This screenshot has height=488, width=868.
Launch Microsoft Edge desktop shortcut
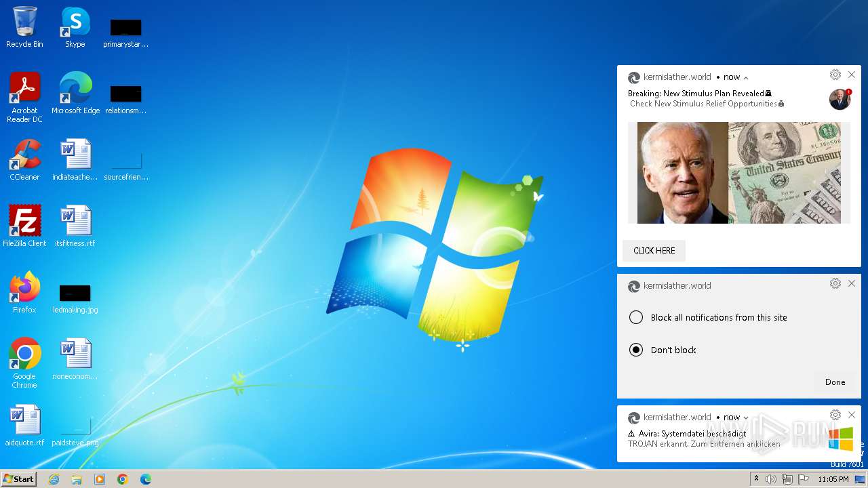75,94
